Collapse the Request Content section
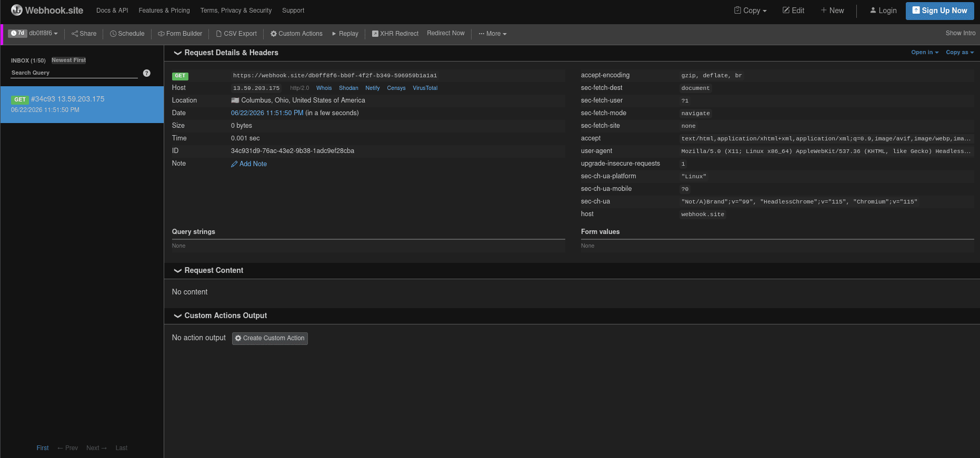This screenshot has width=980, height=458. [208, 270]
